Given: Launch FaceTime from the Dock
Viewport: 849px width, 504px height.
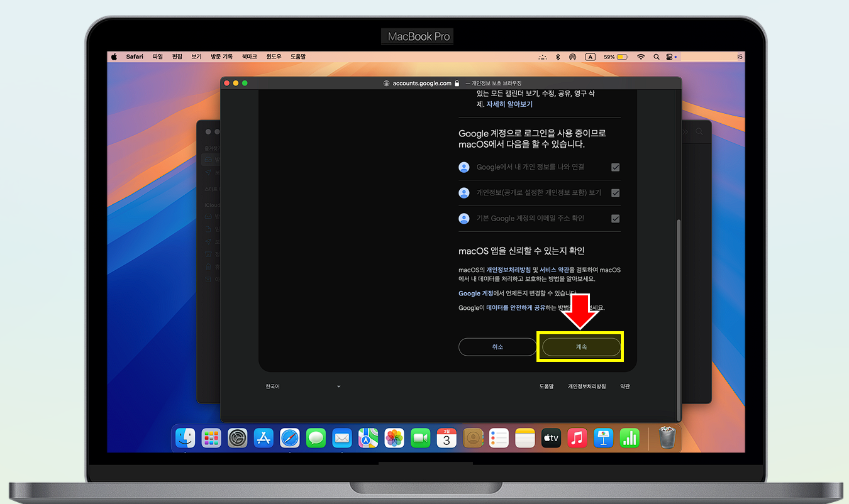Looking at the screenshot, I should (421, 437).
